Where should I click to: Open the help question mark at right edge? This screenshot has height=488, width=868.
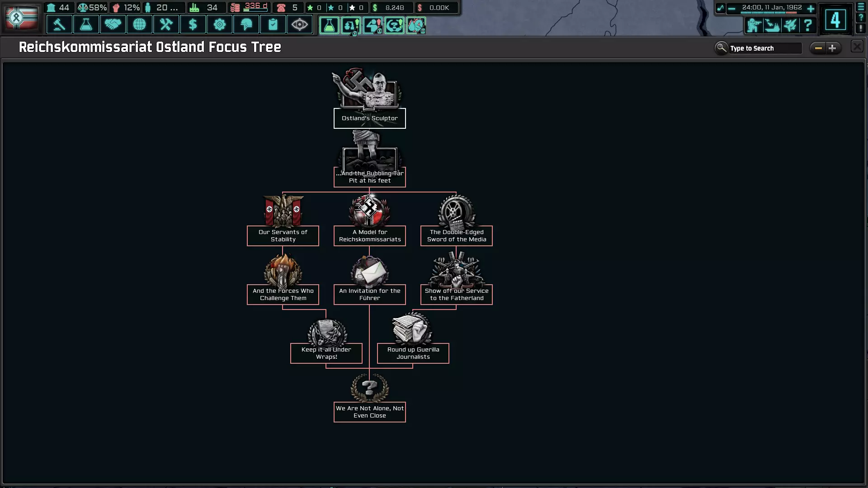861,18
